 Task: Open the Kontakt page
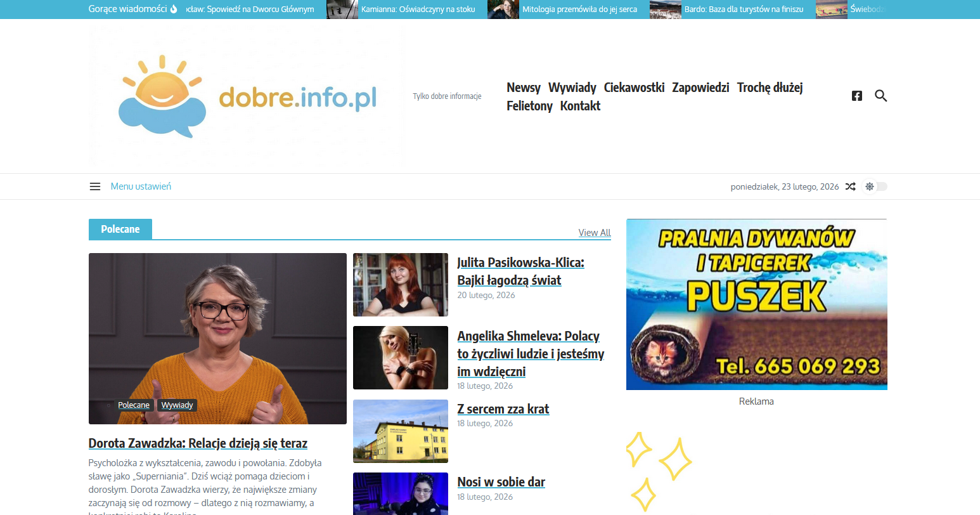point(580,106)
